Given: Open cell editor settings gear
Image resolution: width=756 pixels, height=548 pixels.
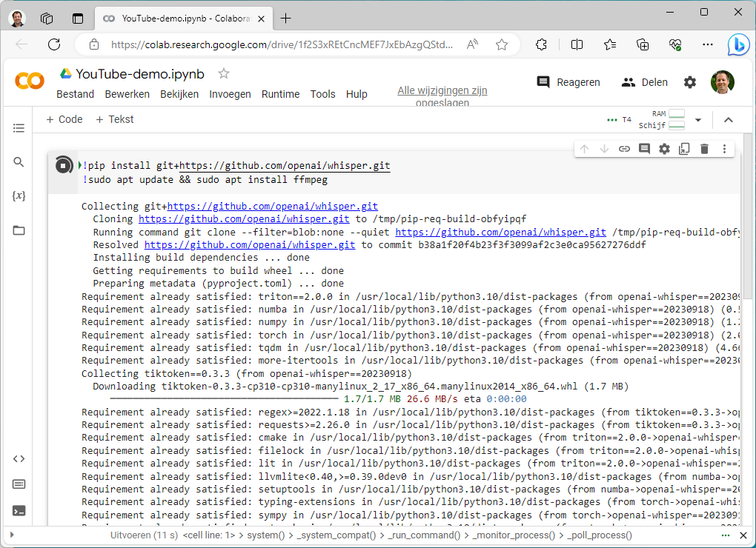Looking at the screenshot, I should [x=664, y=149].
